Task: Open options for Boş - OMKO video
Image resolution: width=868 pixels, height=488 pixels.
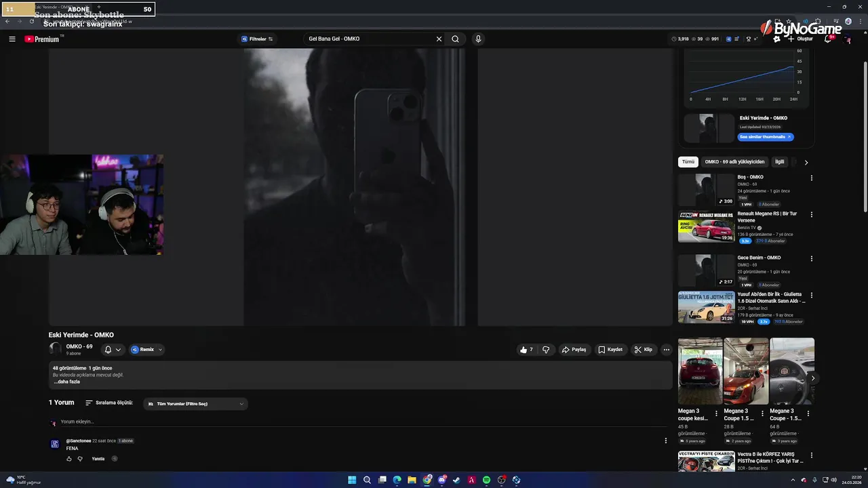Action: click(x=811, y=178)
